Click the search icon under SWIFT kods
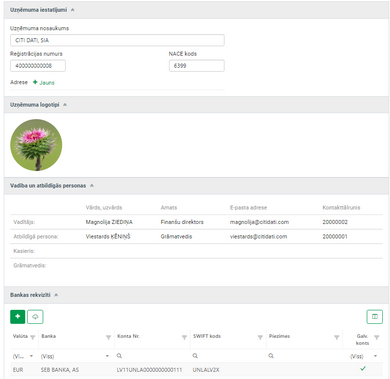This screenshot has width=390, height=379. [195, 356]
